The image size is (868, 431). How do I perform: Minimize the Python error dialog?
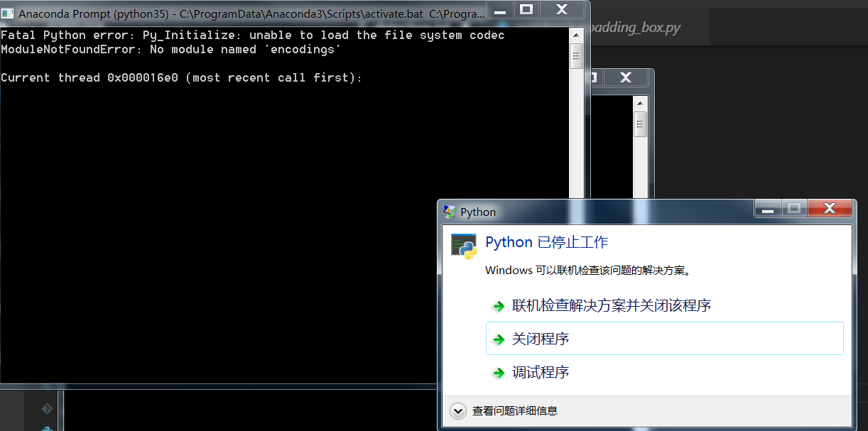click(x=767, y=208)
